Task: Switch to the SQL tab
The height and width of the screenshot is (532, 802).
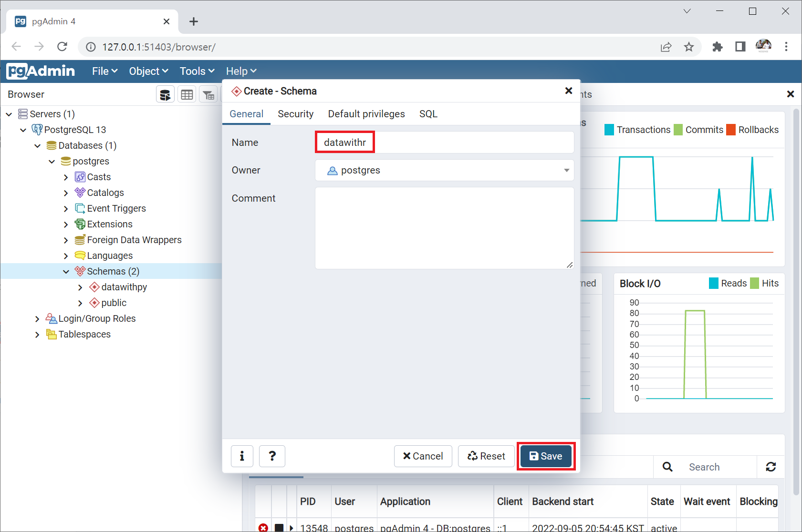Action: coord(428,114)
